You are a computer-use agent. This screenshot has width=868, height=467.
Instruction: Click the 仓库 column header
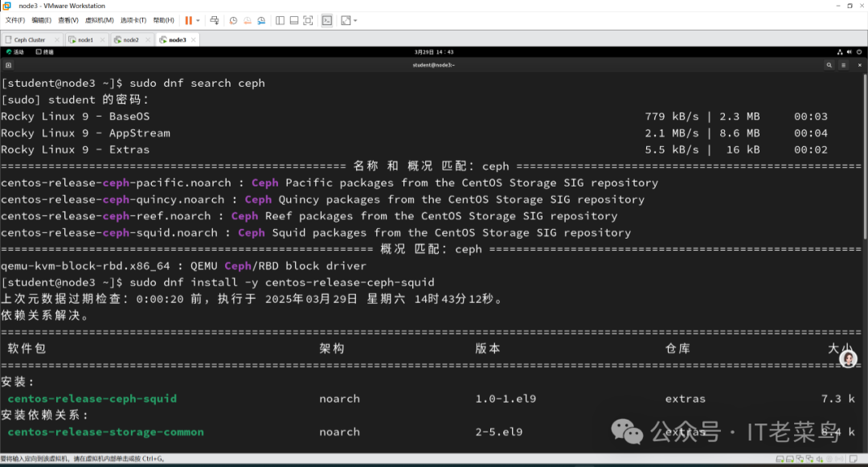tap(678, 349)
